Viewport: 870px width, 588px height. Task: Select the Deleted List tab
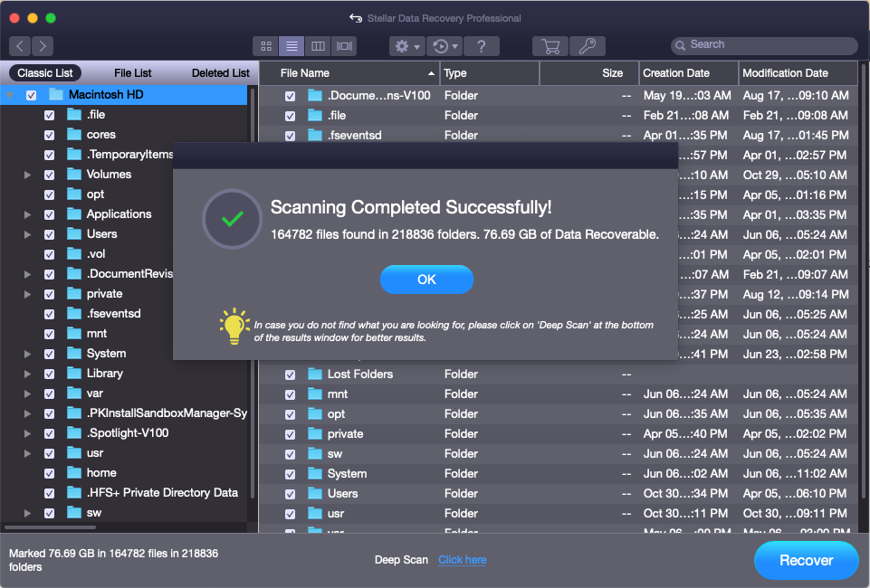coord(220,73)
